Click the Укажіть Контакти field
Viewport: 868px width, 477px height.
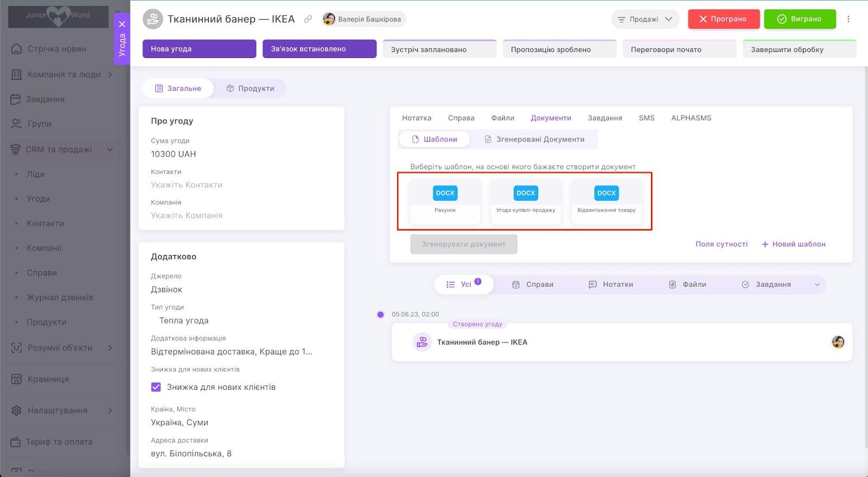pos(187,185)
